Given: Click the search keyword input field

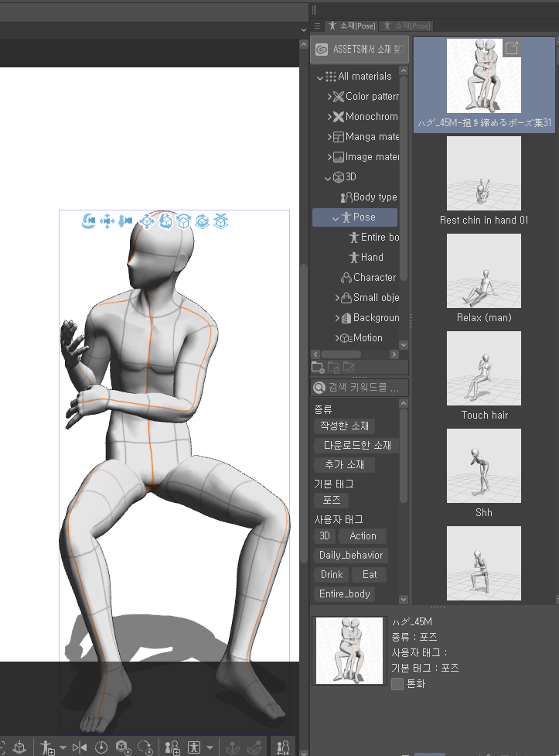Looking at the screenshot, I should point(360,388).
